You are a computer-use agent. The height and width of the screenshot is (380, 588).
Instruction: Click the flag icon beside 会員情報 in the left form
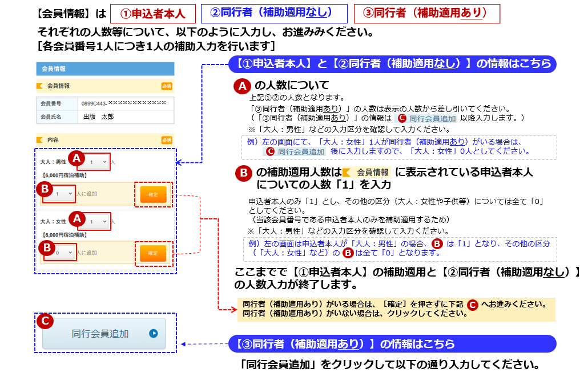(40, 86)
